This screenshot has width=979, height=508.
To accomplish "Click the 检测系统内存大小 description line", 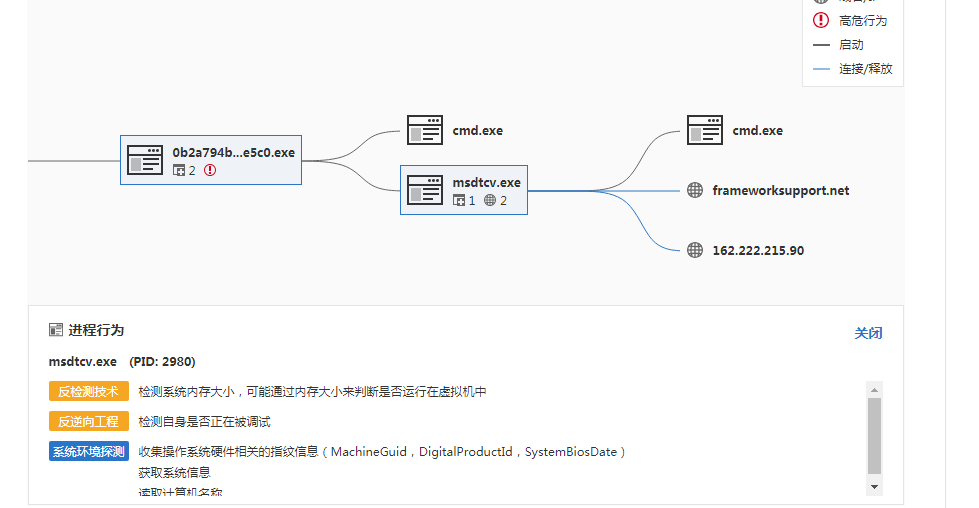I will click(x=312, y=392).
